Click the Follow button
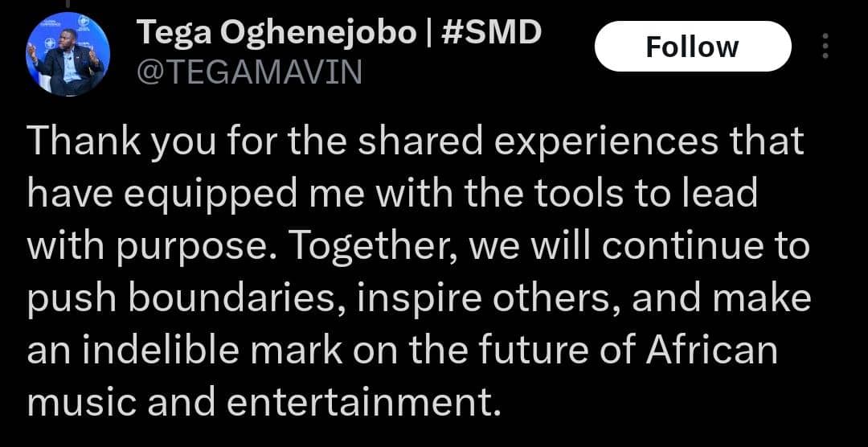 pos(693,47)
